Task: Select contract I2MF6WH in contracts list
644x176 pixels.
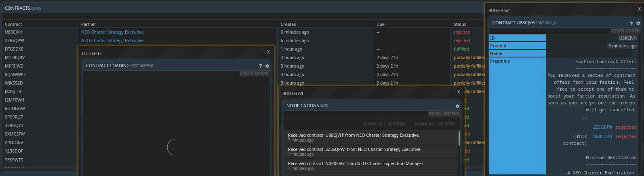Action: tap(15, 100)
